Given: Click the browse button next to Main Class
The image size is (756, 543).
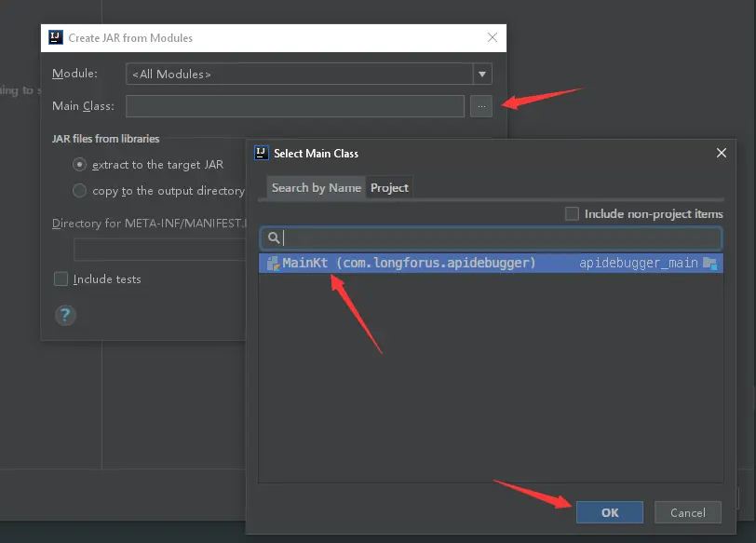Looking at the screenshot, I should tap(481, 106).
